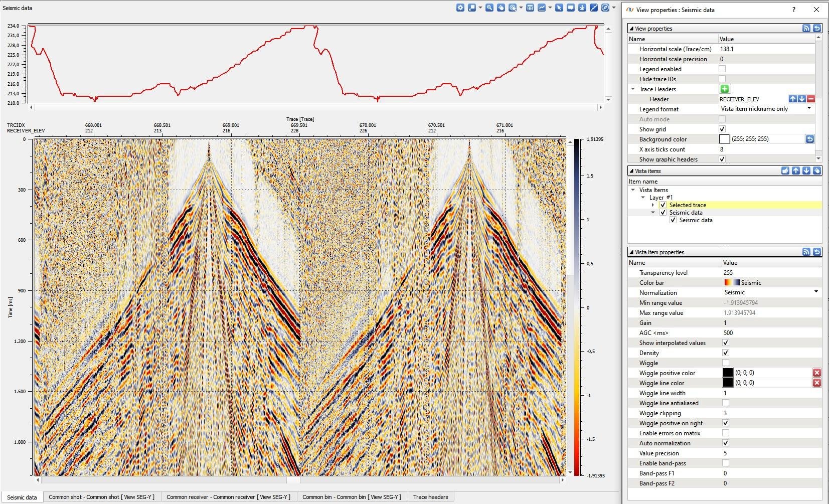Switch to the Common shot tab
The width and height of the screenshot is (829, 504).
tap(101, 497)
